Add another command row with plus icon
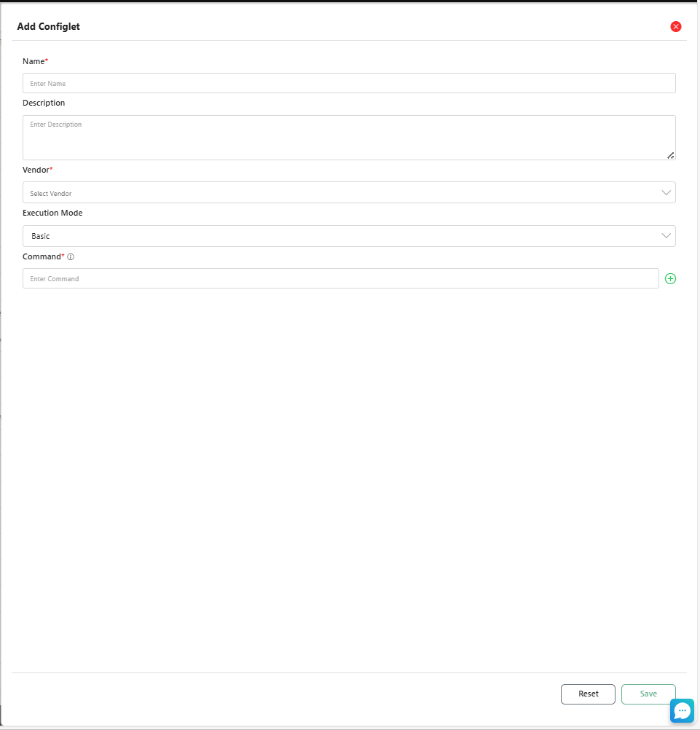Screen dimensions: 700x730 coord(670,278)
